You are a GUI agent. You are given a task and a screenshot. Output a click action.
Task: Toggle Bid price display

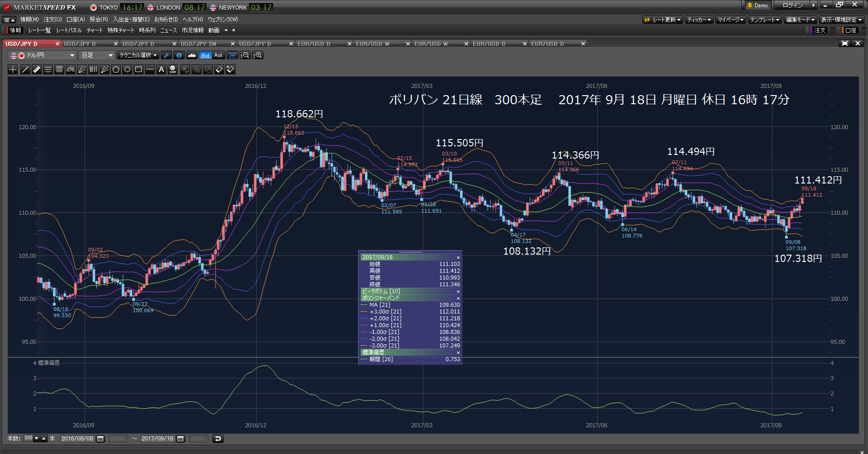pos(206,55)
